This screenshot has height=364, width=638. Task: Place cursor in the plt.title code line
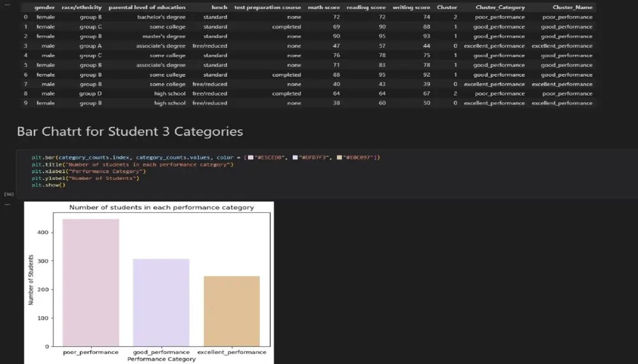coord(133,164)
